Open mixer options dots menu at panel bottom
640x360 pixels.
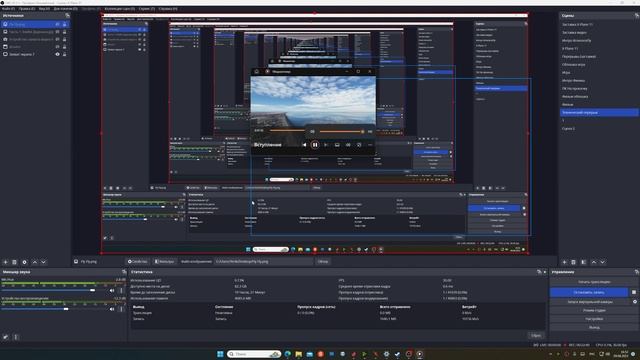pos(16,337)
